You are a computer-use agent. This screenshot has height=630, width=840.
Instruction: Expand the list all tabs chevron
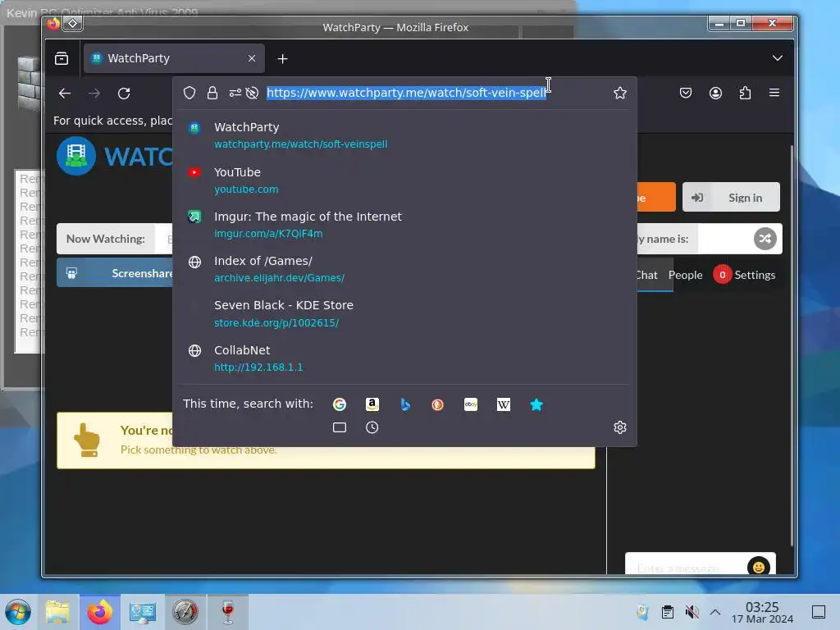point(778,58)
